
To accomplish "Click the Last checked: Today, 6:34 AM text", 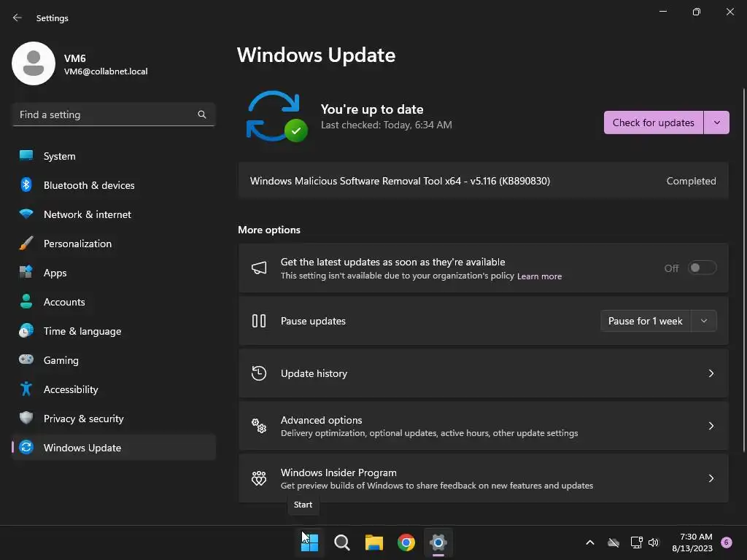I will click(x=387, y=125).
